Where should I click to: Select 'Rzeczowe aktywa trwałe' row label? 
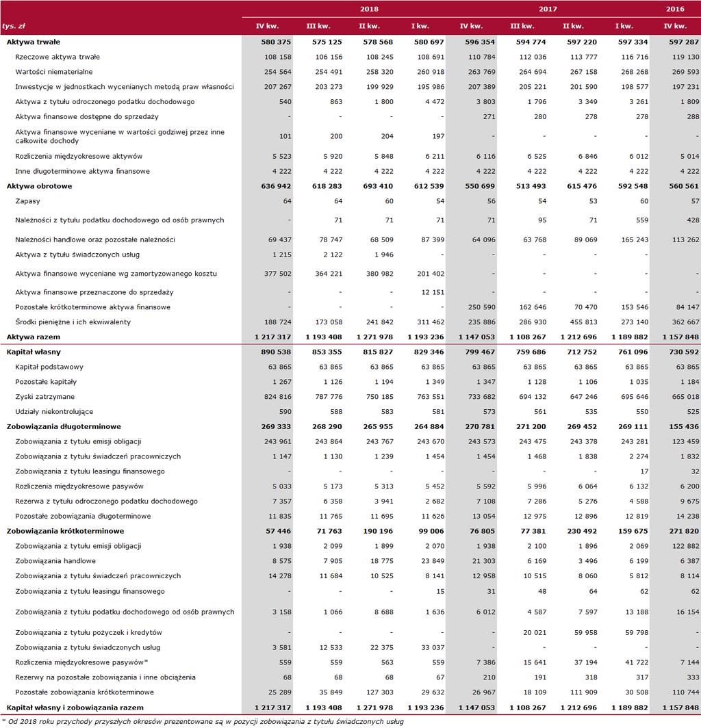tap(58, 57)
